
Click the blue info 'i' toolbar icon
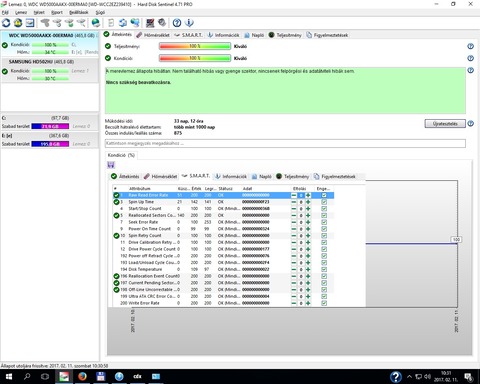pos(189,23)
